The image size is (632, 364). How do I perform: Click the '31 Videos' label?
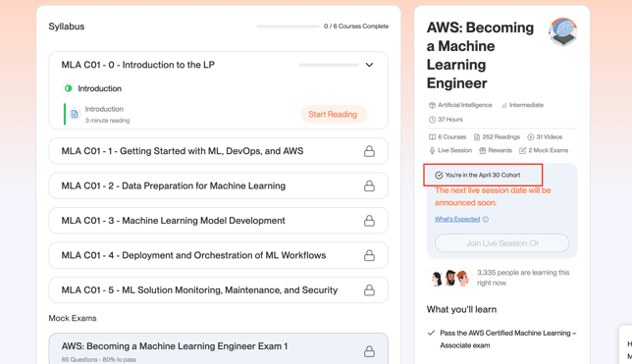coord(549,137)
